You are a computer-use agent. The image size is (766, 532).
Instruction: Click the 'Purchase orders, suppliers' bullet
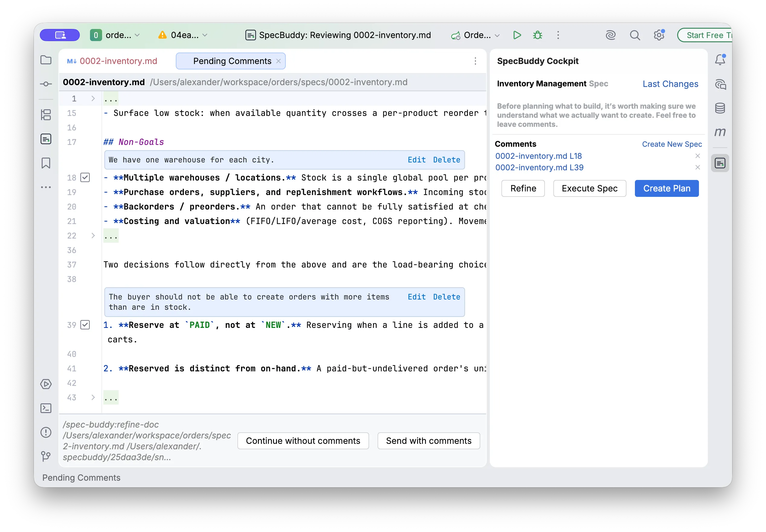coord(294,192)
